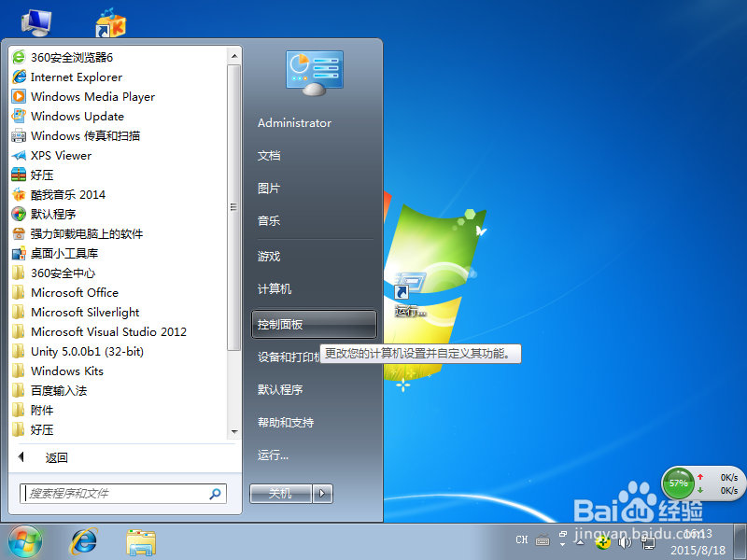The width and height of the screenshot is (747, 560).
Task: Open 运行... in the Start menu
Action: (273, 455)
